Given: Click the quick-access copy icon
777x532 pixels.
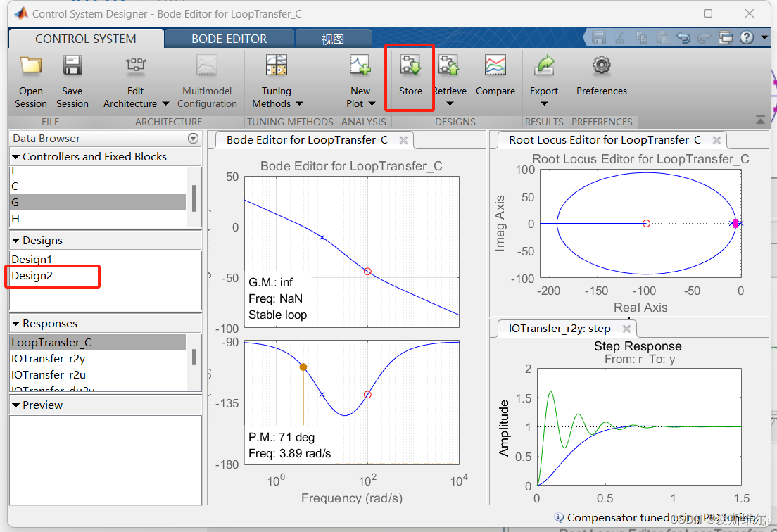Looking at the screenshot, I should [641, 37].
